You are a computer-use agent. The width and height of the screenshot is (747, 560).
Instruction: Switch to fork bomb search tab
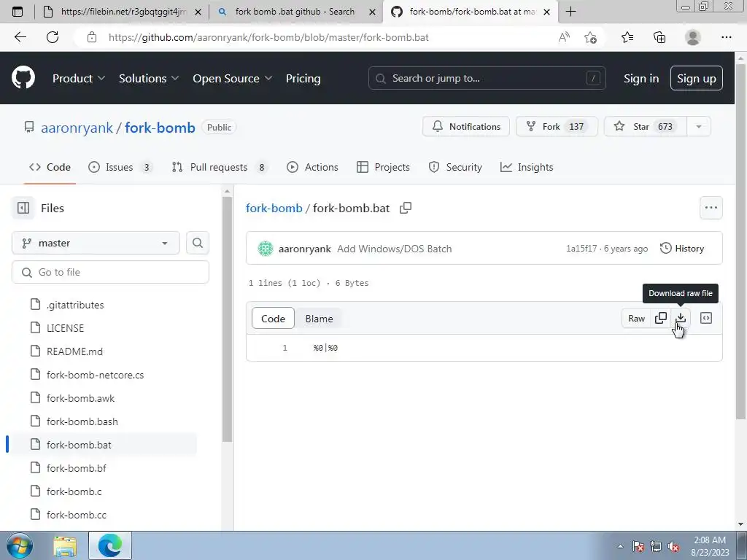(x=295, y=12)
